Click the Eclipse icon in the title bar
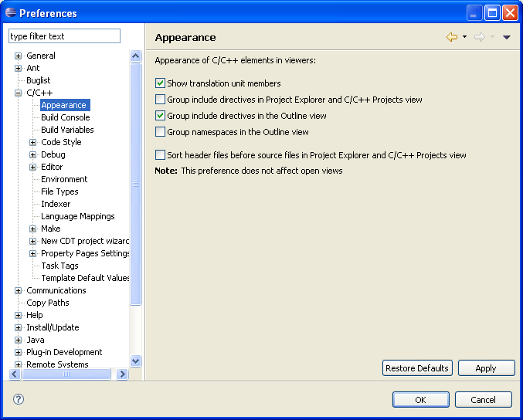 coord(10,12)
